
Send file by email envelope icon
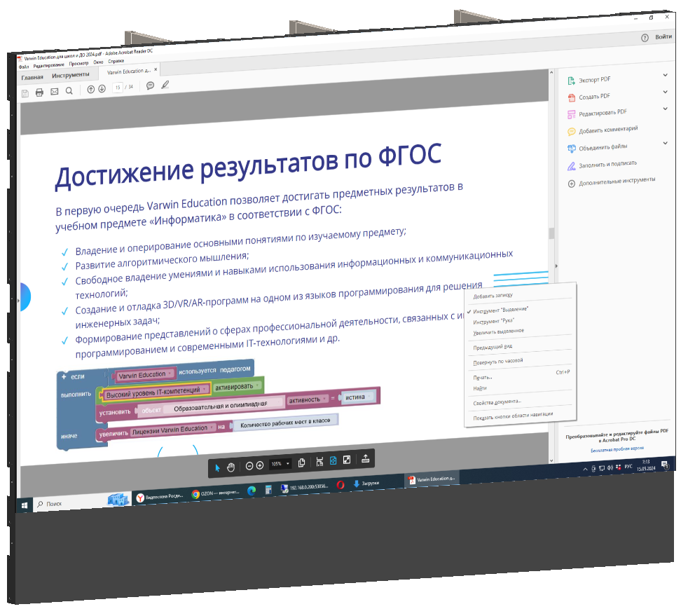(x=55, y=92)
